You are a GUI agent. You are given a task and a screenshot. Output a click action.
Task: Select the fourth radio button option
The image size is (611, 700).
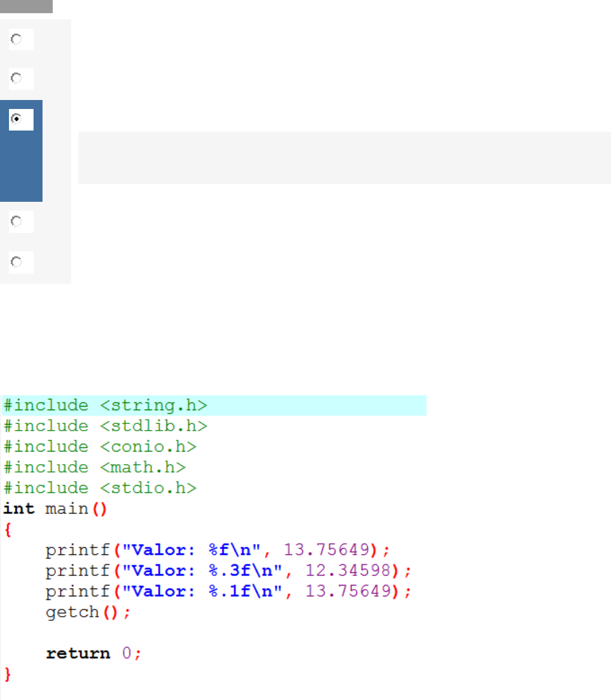(17, 222)
